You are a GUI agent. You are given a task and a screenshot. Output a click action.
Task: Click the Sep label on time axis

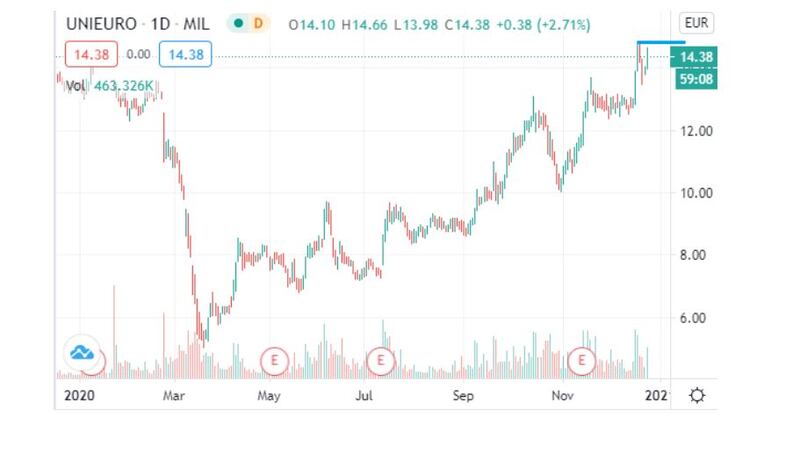tap(463, 396)
